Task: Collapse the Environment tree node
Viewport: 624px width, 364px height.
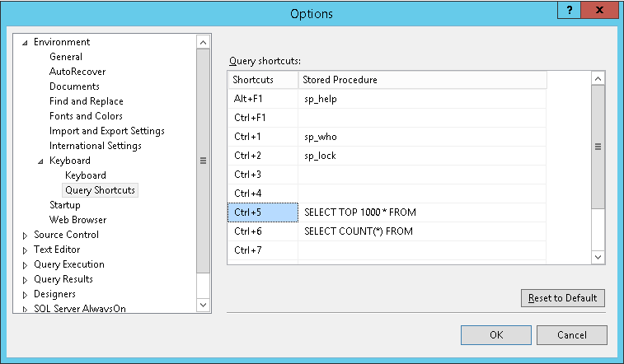Action: pos(25,43)
